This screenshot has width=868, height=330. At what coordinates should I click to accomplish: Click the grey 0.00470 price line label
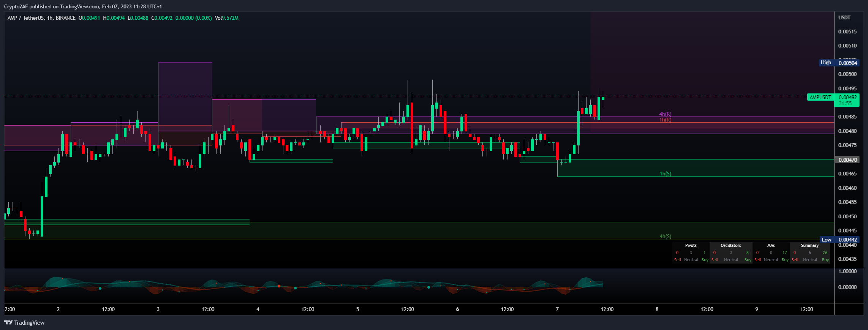click(x=847, y=160)
